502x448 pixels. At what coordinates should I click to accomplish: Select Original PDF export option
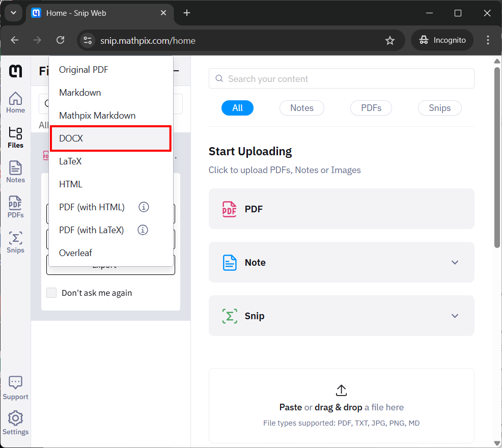(111, 69)
